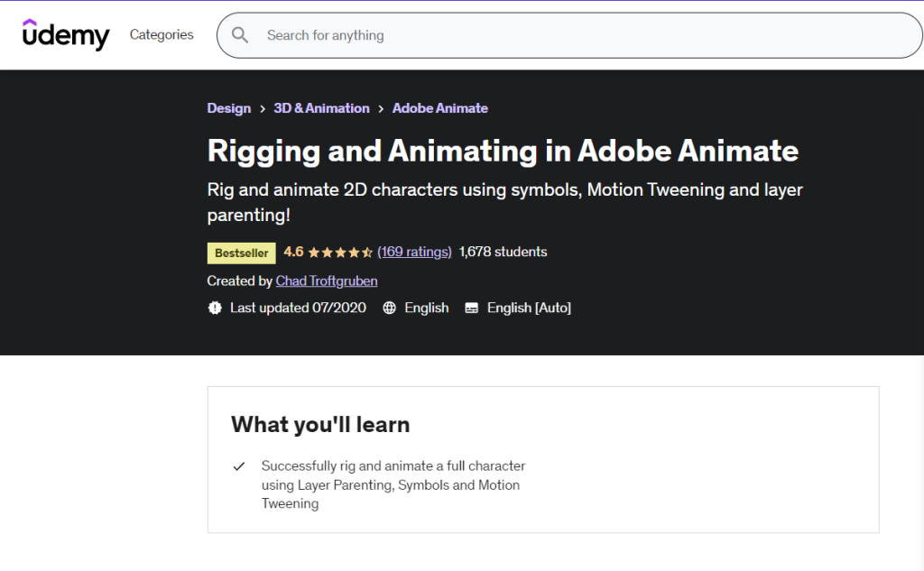Screen dimensions: 924x571
Task: Open the Adobe Animate breadcrumb link
Action: pyautogui.click(x=439, y=108)
